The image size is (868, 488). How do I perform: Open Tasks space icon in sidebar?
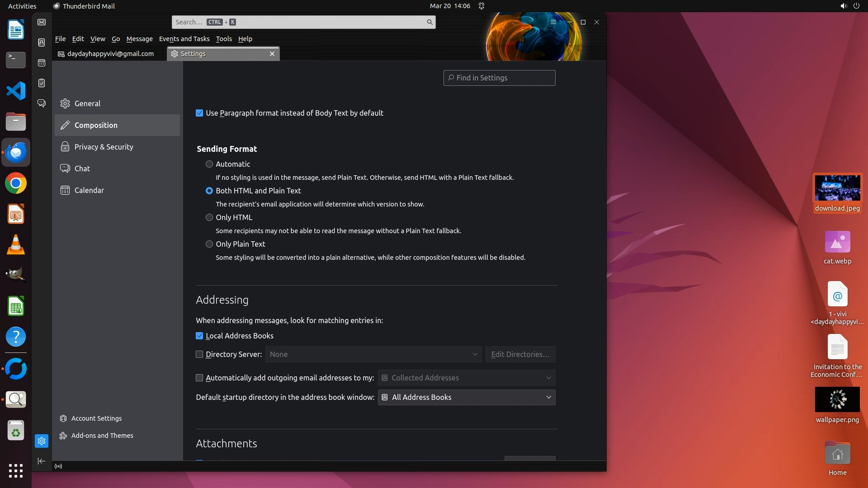tap(42, 83)
